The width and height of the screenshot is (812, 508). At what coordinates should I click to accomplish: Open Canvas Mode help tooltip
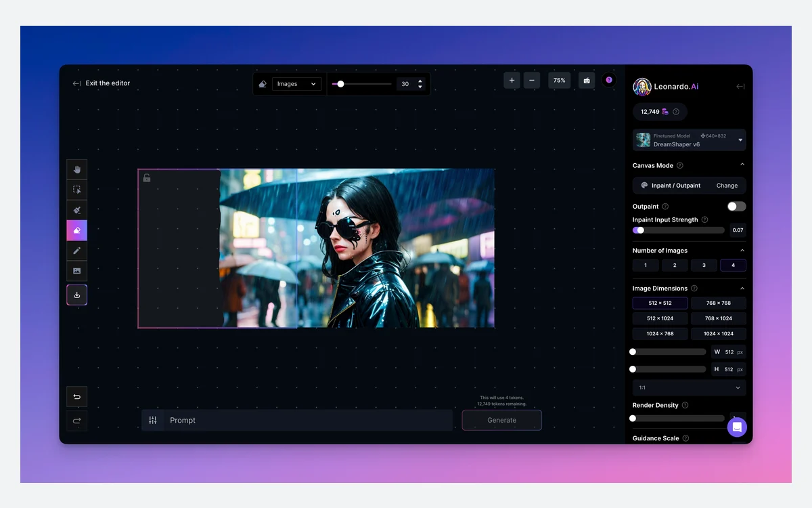pyautogui.click(x=680, y=165)
